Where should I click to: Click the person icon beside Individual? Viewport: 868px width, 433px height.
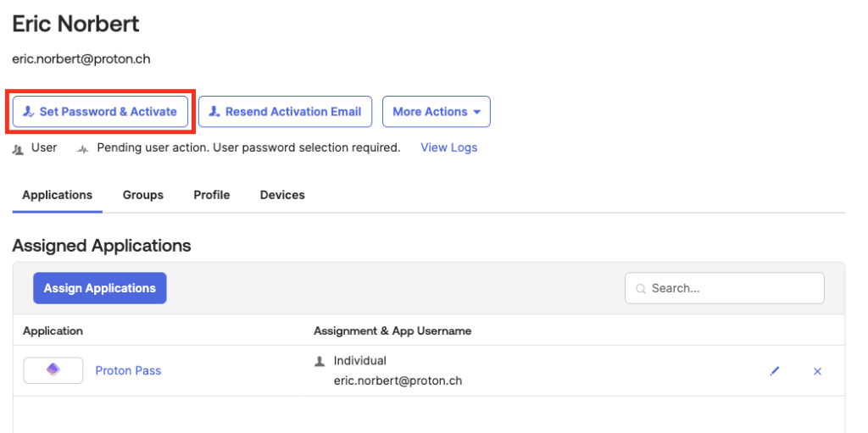point(320,362)
